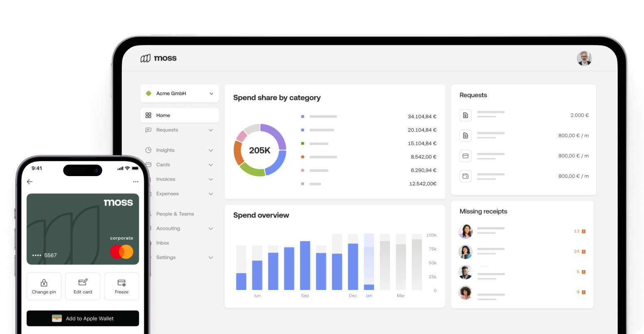Click the card request icon
Screen dimensions: 644x334
point(466,156)
